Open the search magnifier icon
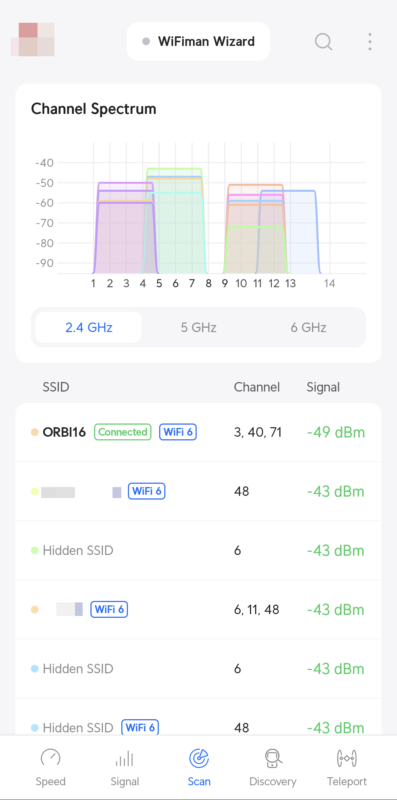The width and height of the screenshot is (397, 800). pyautogui.click(x=324, y=42)
